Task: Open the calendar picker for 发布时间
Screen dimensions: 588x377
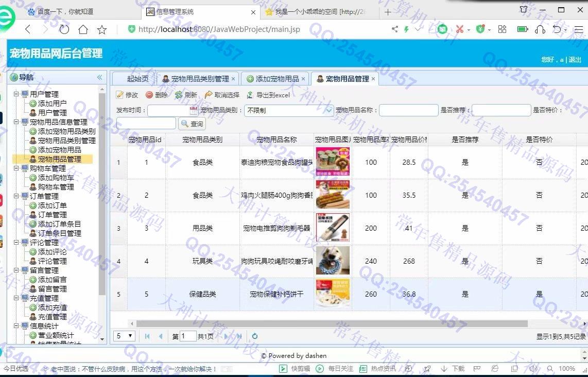Action: click(194, 110)
